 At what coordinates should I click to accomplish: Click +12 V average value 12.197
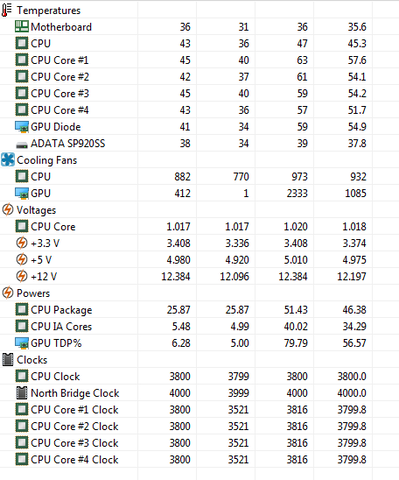click(352, 277)
